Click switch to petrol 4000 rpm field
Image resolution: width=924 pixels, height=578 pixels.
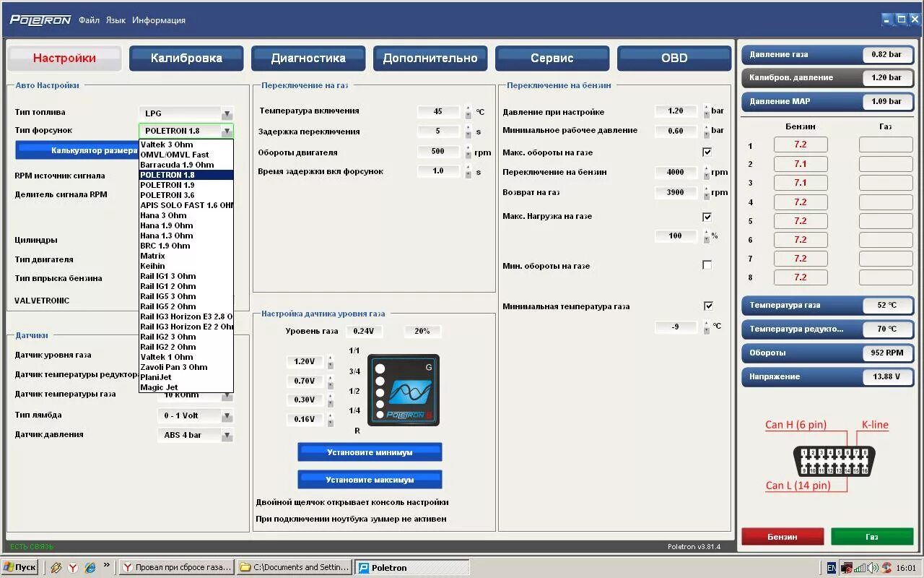(x=676, y=172)
